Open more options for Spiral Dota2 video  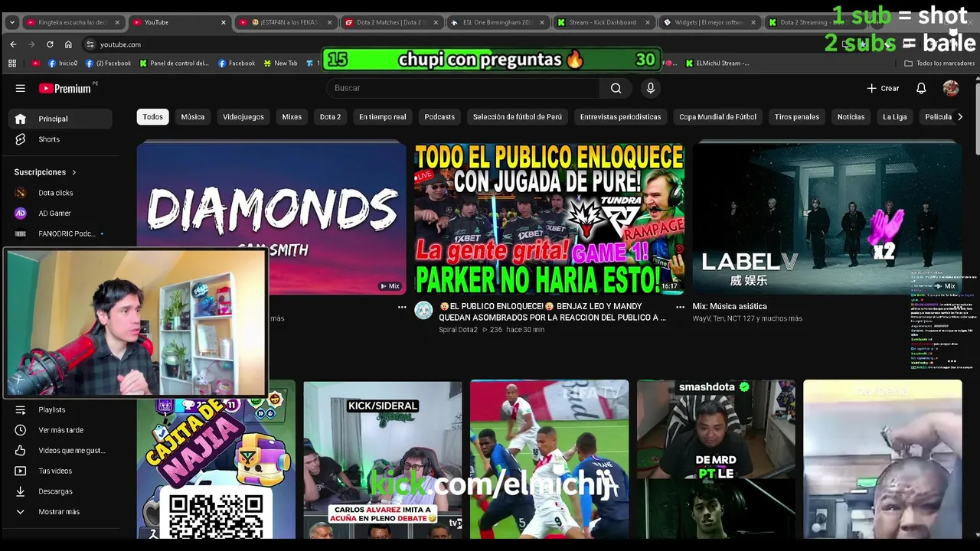[680, 307]
